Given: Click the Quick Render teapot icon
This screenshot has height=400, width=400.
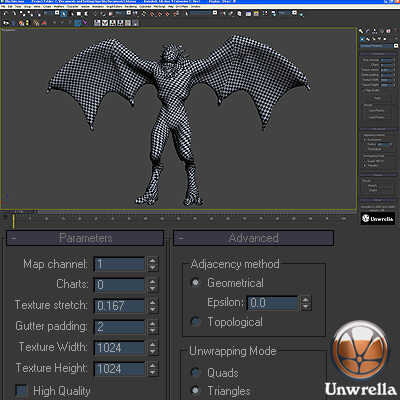Looking at the screenshot, I should 301,15.
